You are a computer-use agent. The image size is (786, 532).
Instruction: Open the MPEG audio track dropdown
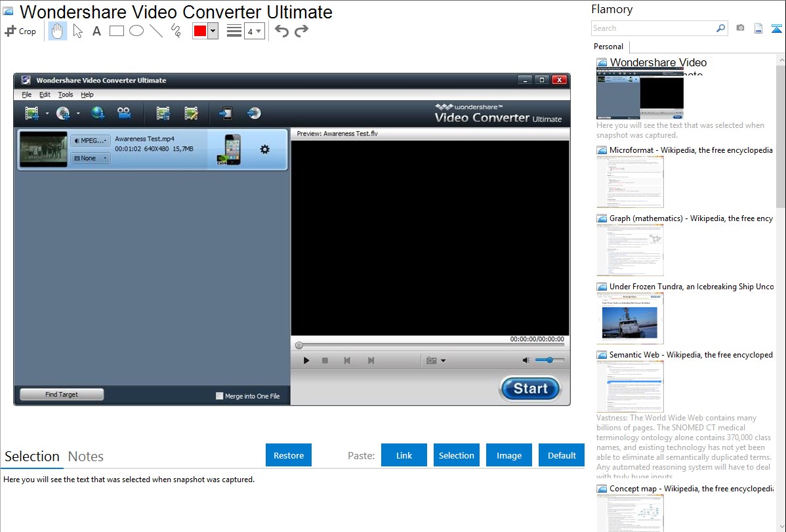click(x=91, y=140)
